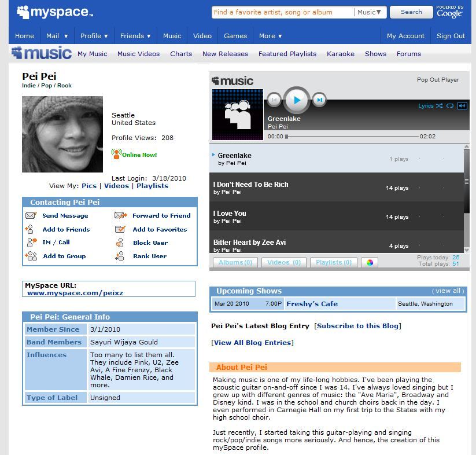This screenshot has width=476, height=455.
Task: Click the Send Message envelope icon
Action: (31, 215)
